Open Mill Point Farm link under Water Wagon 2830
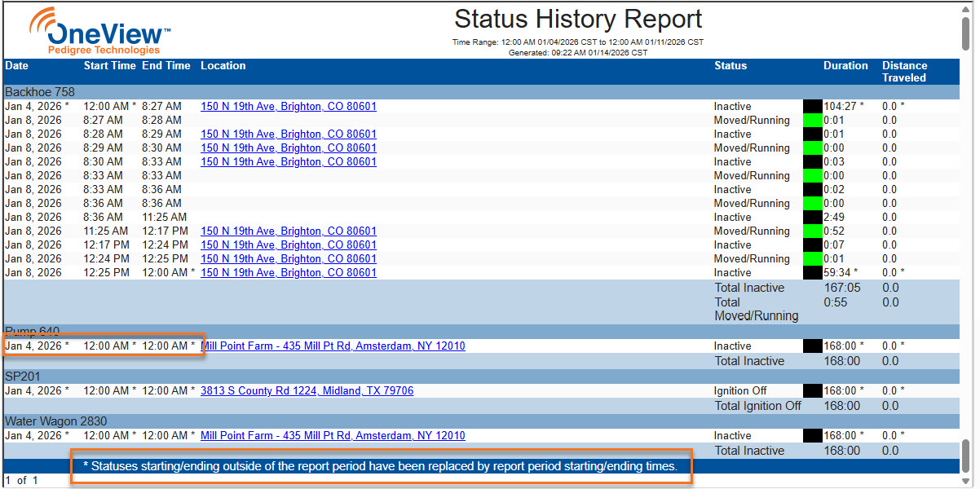Viewport: 980px width, 489px height. pos(333,436)
